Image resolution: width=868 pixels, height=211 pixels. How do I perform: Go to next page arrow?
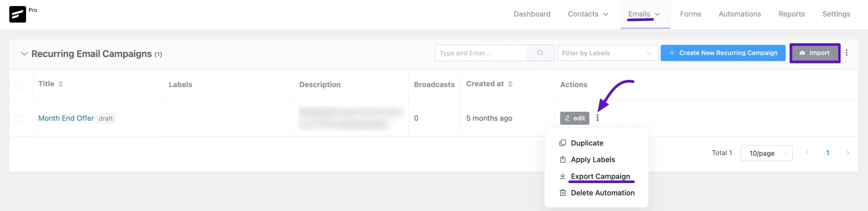tap(848, 153)
